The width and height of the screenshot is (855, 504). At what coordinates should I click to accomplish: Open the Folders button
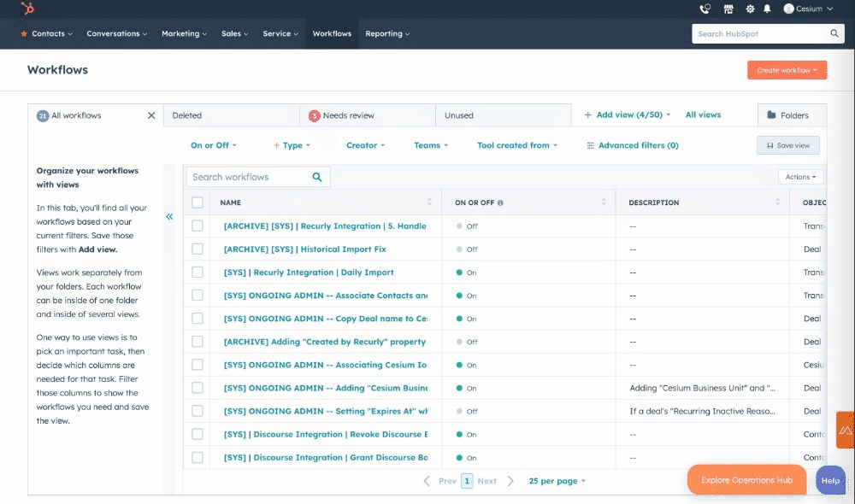792,115
